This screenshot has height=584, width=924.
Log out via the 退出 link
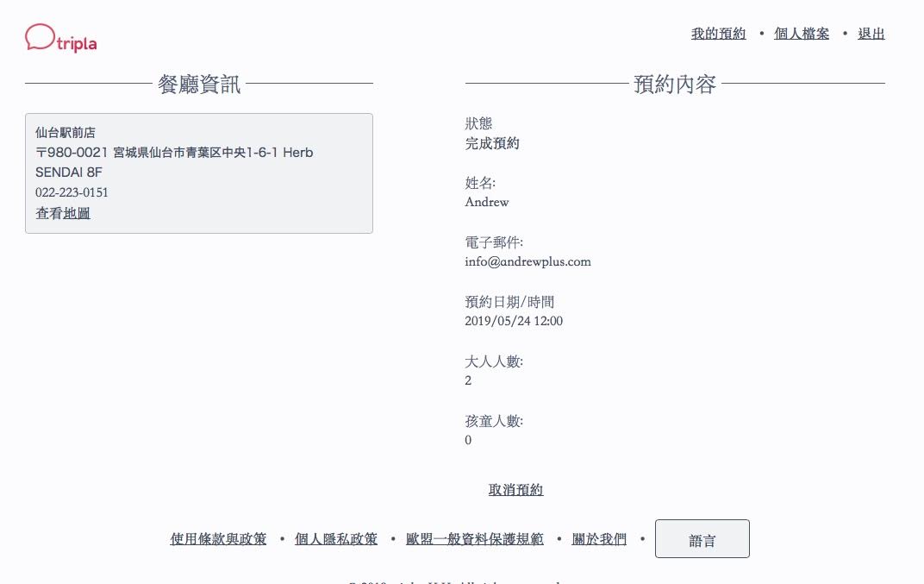(x=871, y=34)
